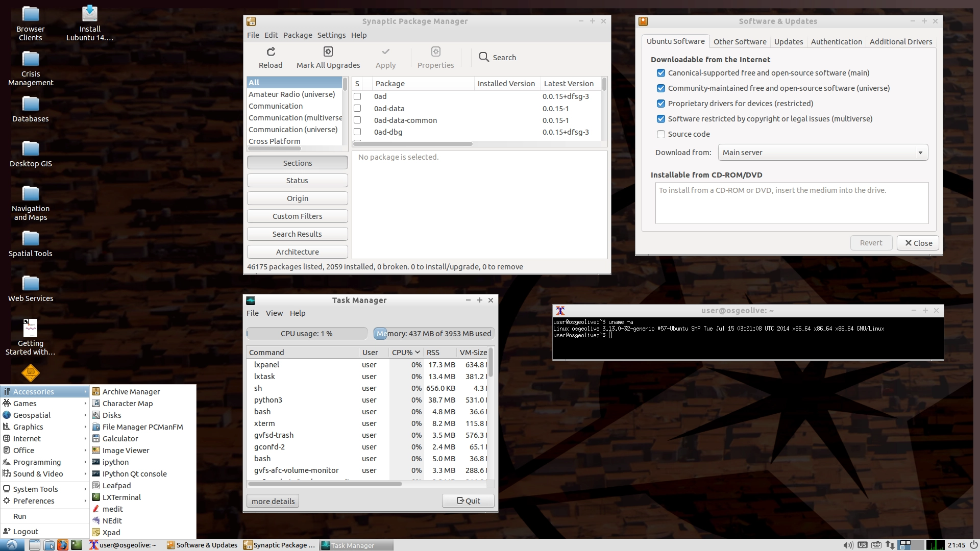Open Desktop GIS folder icon
Viewport: 980px width, 551px height.
[x=31, y=154]
